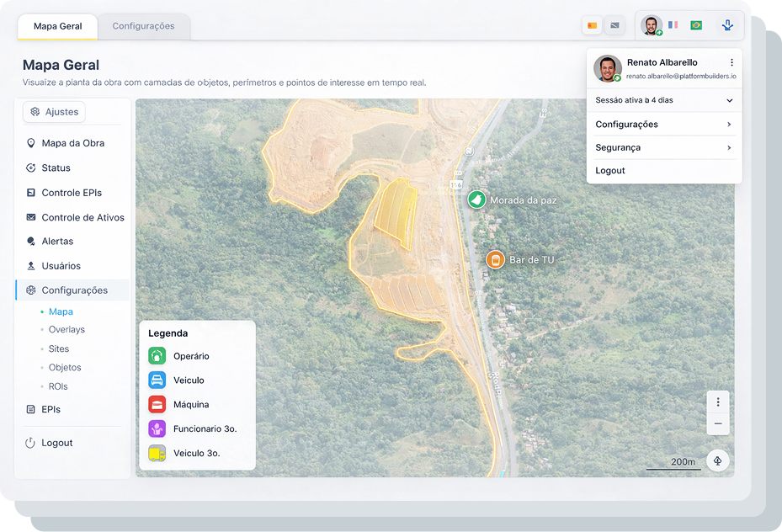Zoom out the map with minus button
782x532 pixels.
click(x=718, y=423)
